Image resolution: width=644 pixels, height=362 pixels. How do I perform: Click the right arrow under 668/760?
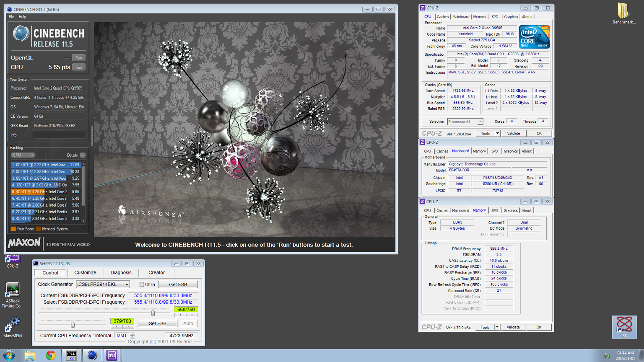(192, 315)
